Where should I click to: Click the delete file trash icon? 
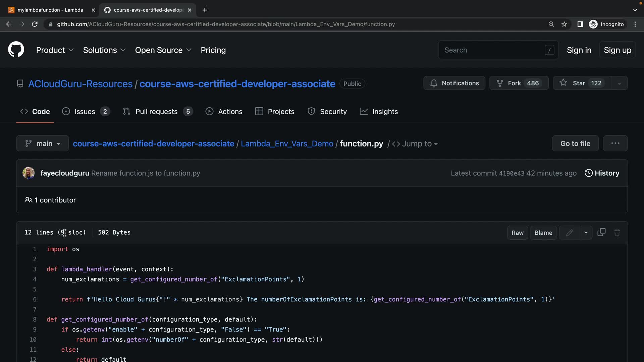(x=617, y=233)
